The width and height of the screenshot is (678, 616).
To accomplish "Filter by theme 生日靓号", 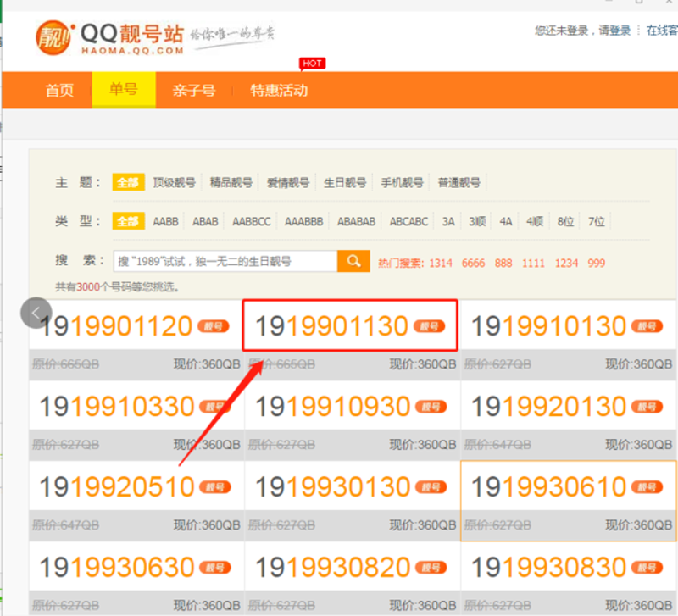I will [345, 182].
